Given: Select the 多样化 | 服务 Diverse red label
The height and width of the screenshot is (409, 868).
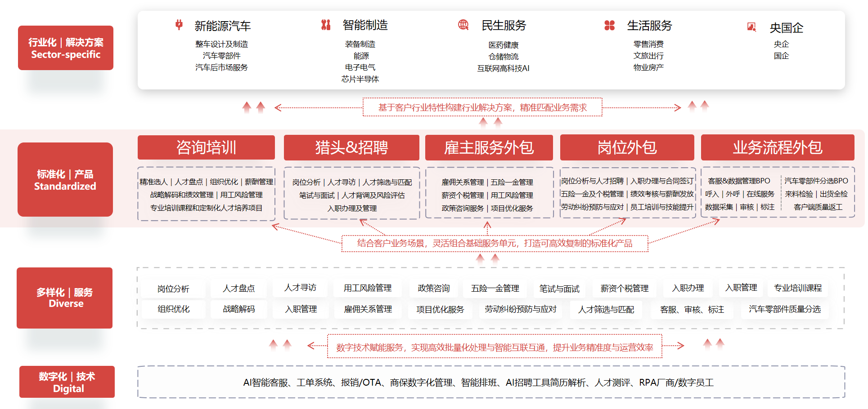Looking at the screenshot, I should click(65, 298).
